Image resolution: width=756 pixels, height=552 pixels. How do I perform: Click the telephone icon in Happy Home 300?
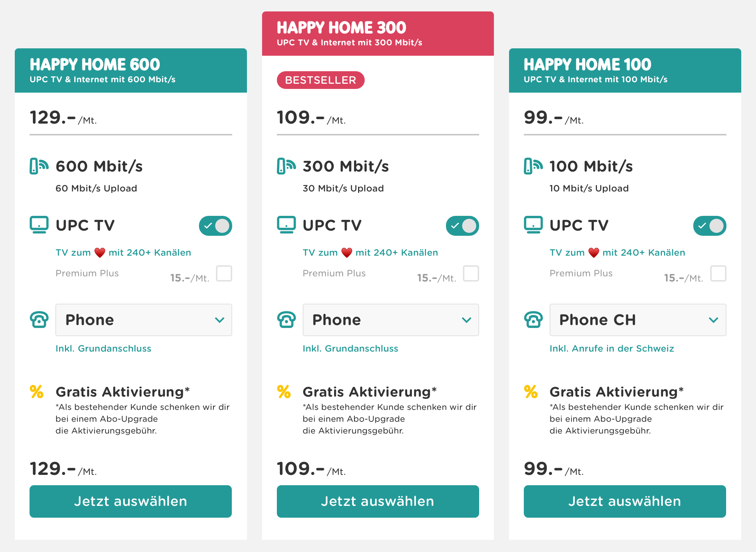286,320
